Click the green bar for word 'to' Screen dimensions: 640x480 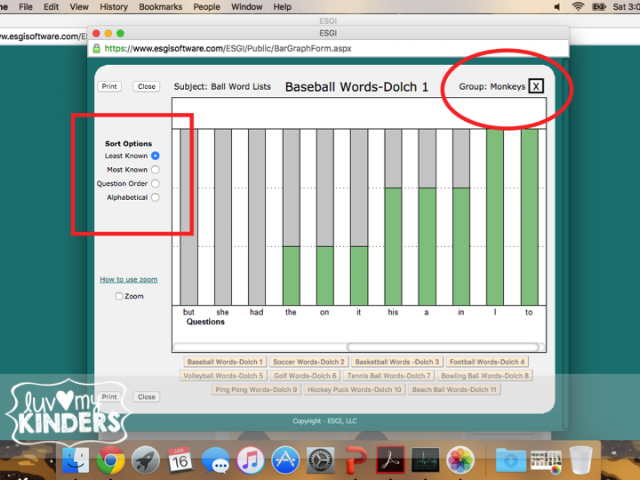click(x=529, y=217)
